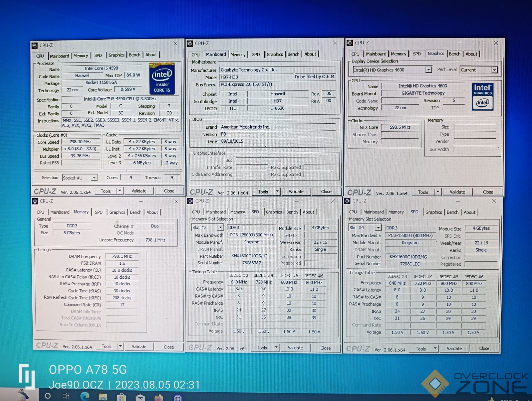The width and height of the screenshot is (532, 401).
Task: Click the Cortana circle on the taskbar
Action: (48, 396)
